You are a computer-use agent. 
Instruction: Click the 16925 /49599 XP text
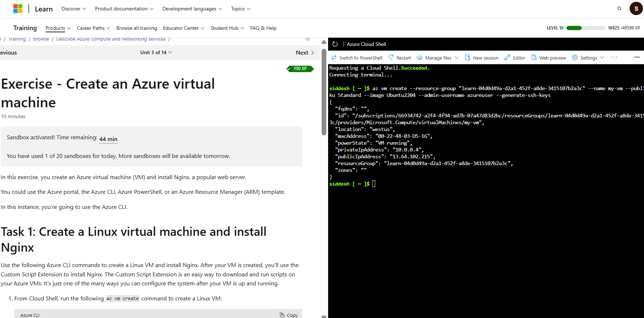[624, 28]
